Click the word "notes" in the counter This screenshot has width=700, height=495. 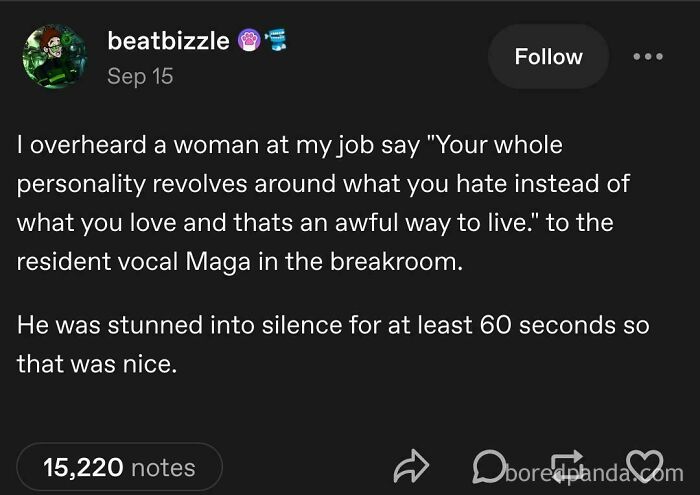(162, 467)
